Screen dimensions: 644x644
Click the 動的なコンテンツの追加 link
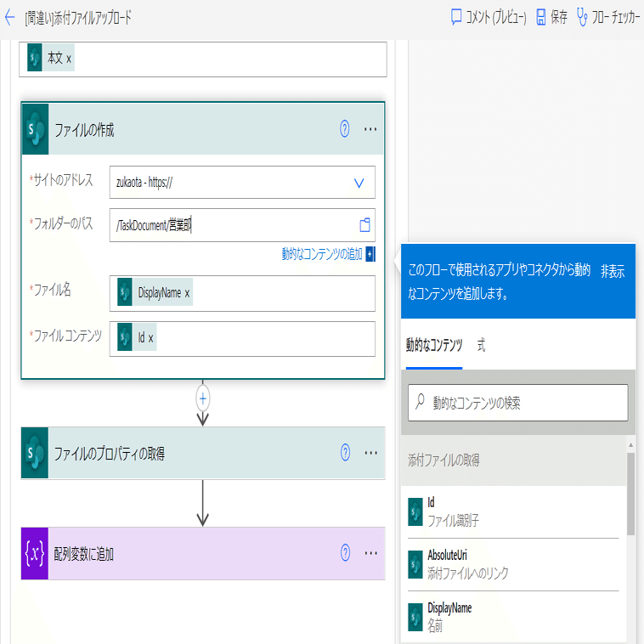click(322, 254)
